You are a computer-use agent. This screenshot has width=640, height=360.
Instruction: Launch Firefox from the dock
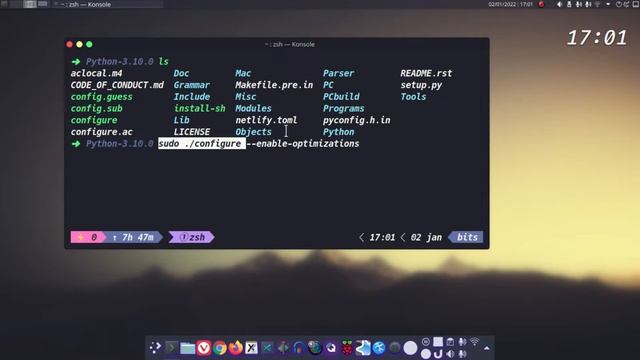pos(236,348)
